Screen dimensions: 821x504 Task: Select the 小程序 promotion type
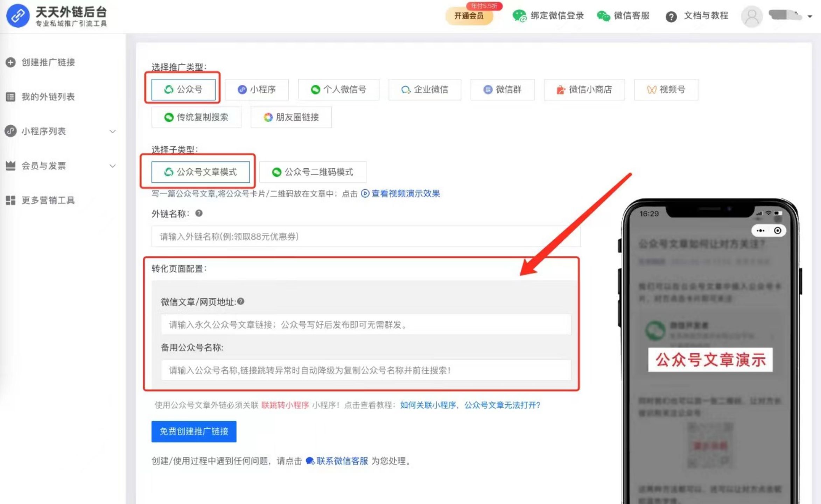pos(257,90)
